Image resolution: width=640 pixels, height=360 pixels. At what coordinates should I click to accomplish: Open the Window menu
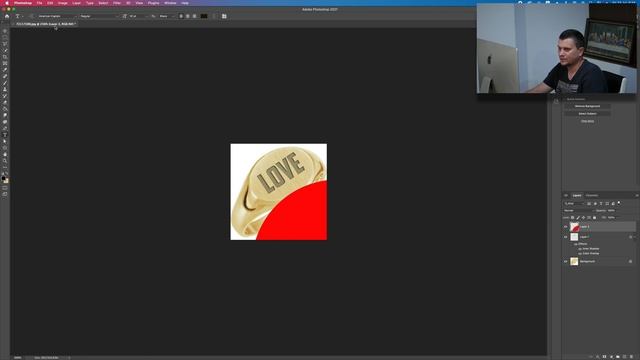170,3
